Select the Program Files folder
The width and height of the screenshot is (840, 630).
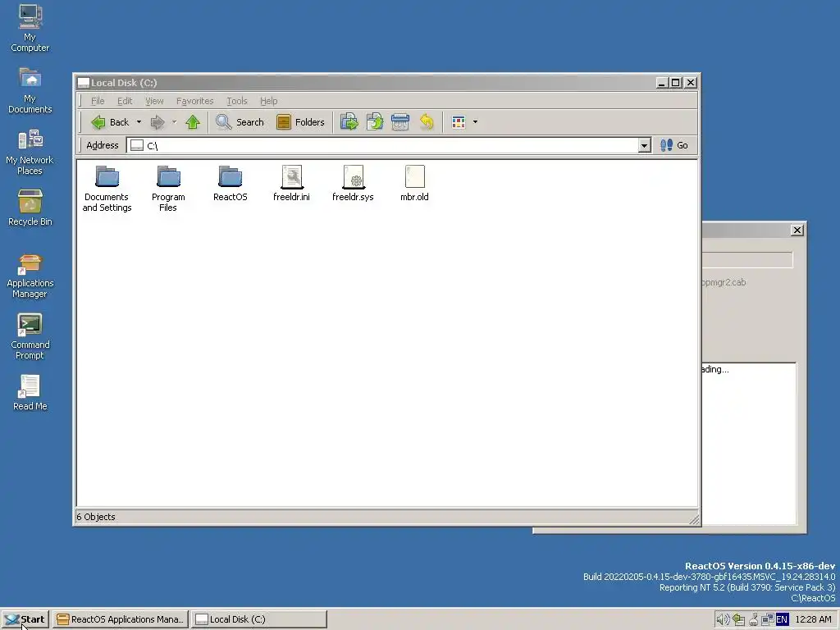pyautogui.click(x=168, y=189)
